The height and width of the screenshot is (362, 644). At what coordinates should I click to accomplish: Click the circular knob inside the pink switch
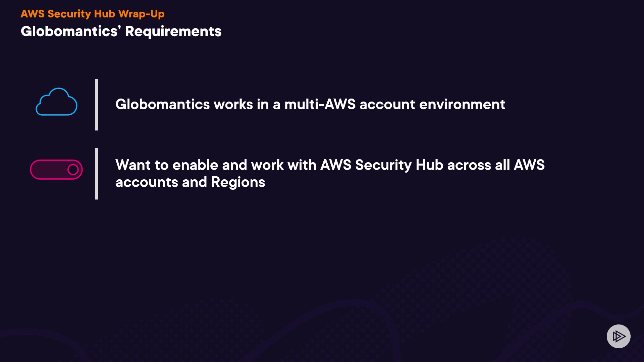73,170
